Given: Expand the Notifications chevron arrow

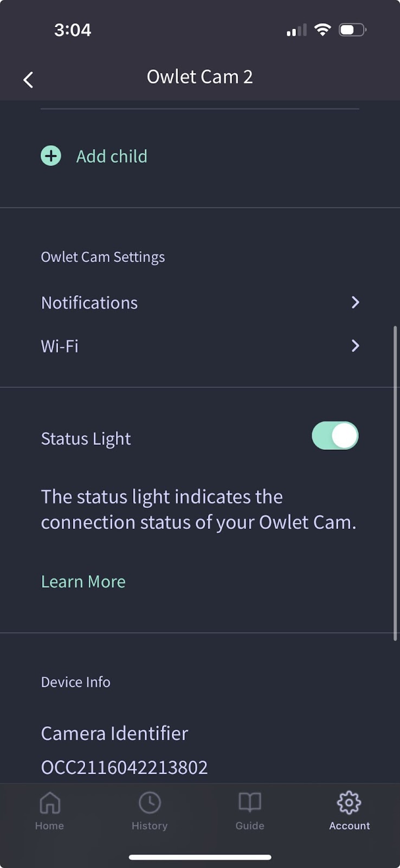Looking at the screenshot, I should [x=355, y=302].
